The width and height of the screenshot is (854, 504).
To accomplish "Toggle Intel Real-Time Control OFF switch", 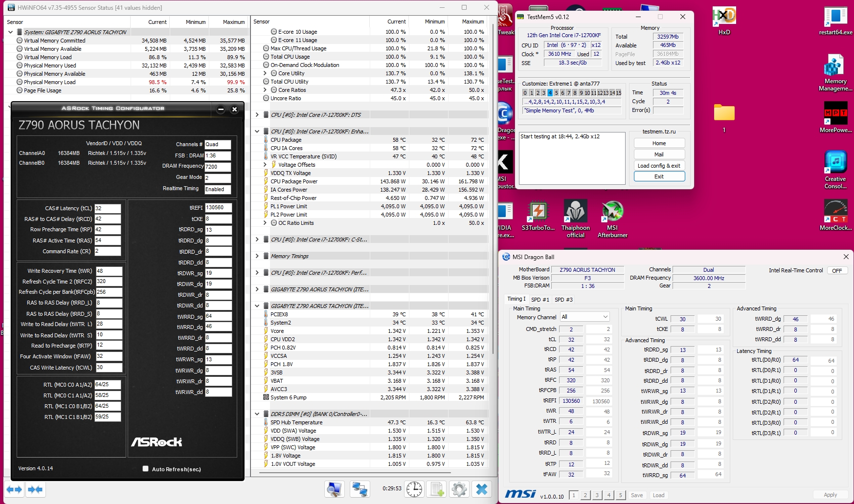I will [x=837, y=270].
